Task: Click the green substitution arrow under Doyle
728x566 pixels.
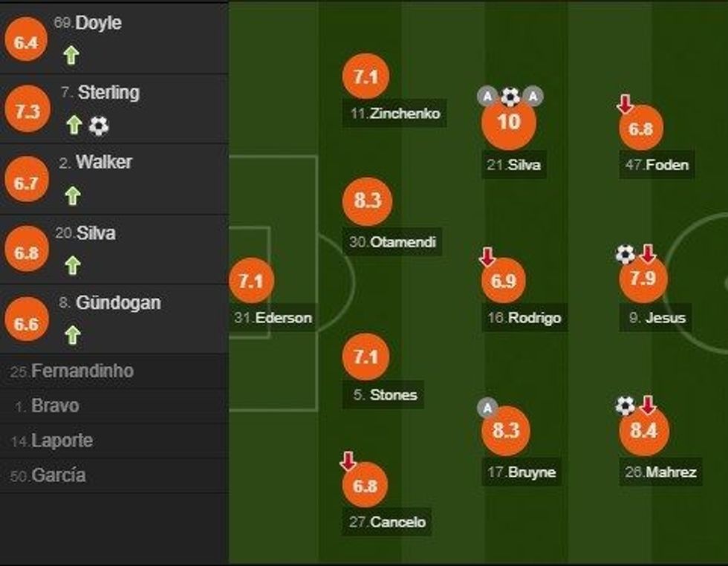Action: pyautogui.click(x=71, y=56)
